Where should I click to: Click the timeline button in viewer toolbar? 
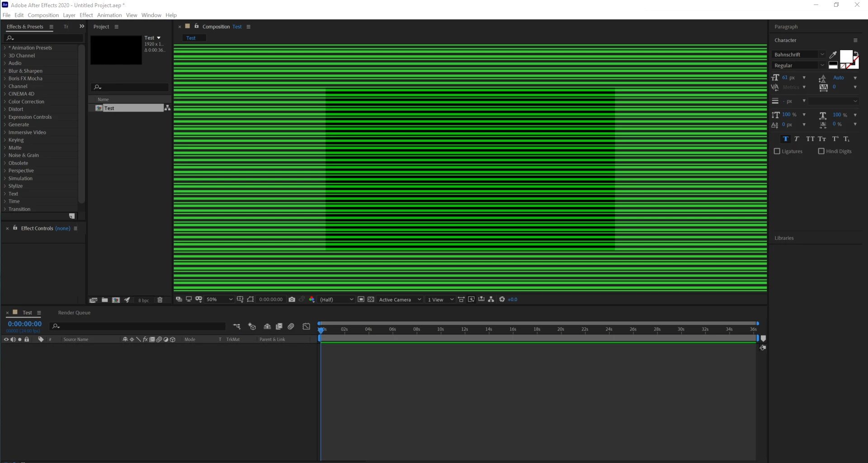[x=481, y=299]
